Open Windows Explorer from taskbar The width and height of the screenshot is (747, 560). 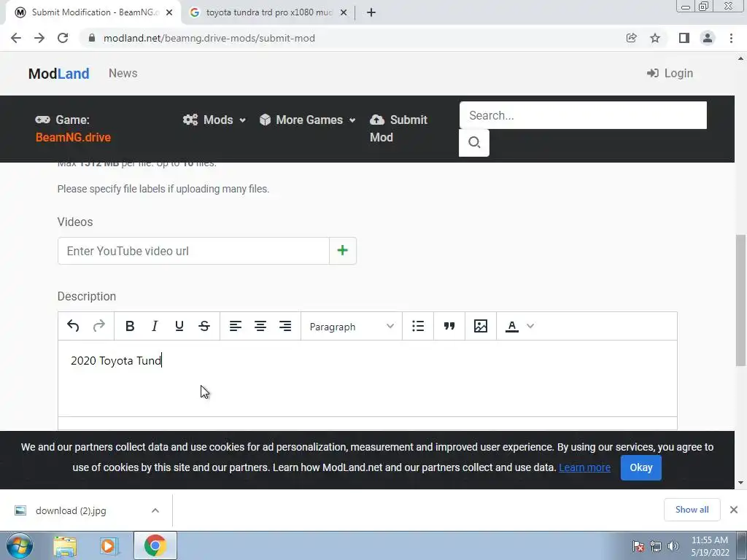65,545
